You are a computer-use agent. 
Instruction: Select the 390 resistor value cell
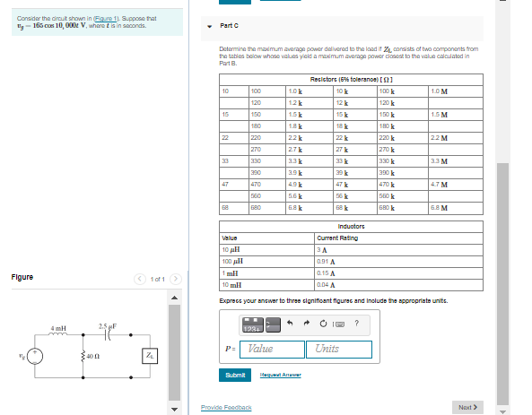click(x=267, y=173)
